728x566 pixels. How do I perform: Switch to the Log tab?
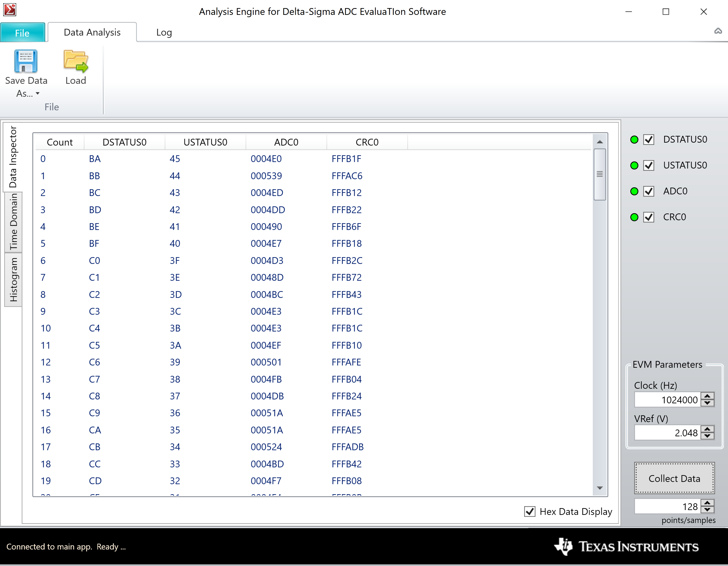164,32
